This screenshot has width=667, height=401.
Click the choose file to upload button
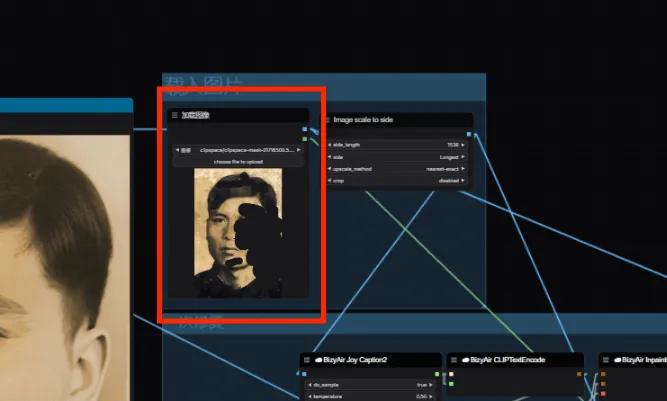coord(237,161)
